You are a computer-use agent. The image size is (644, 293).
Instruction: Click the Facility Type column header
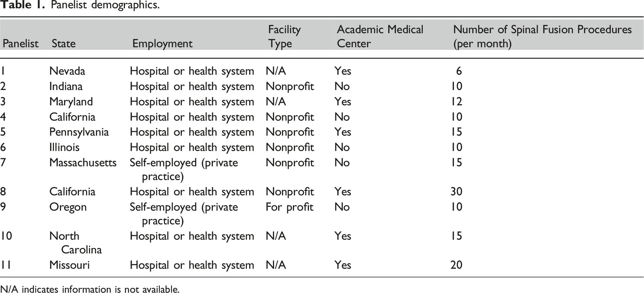coord(284,36)
